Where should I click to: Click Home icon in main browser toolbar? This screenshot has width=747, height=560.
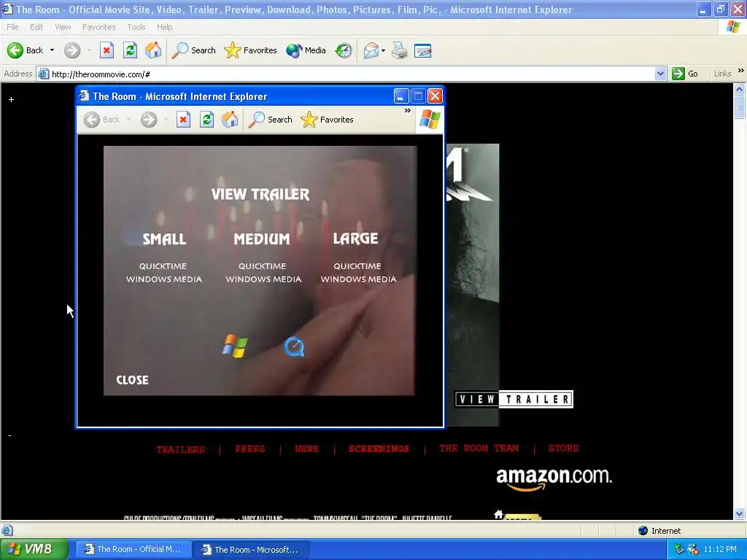coord(153,50)
